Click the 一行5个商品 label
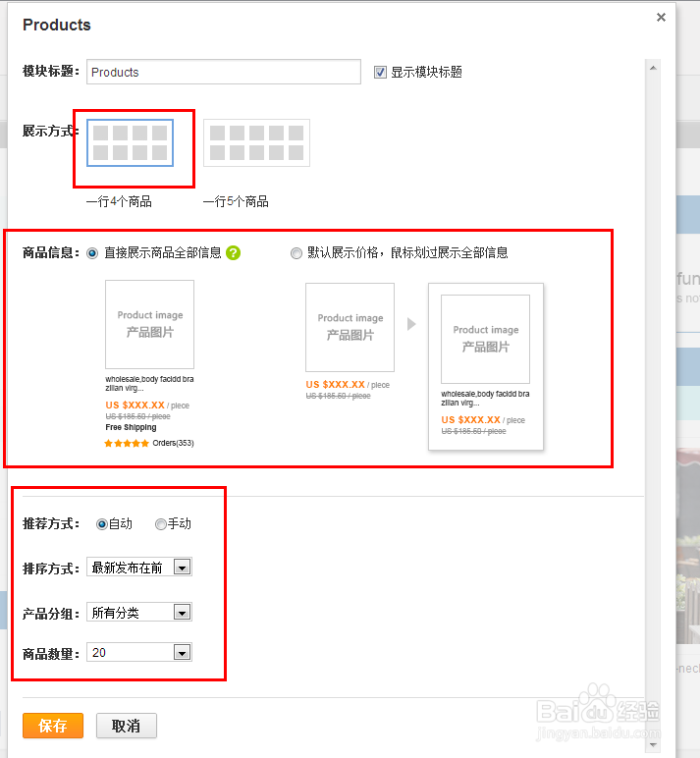700x758 pixels. [x=236, y=201]
